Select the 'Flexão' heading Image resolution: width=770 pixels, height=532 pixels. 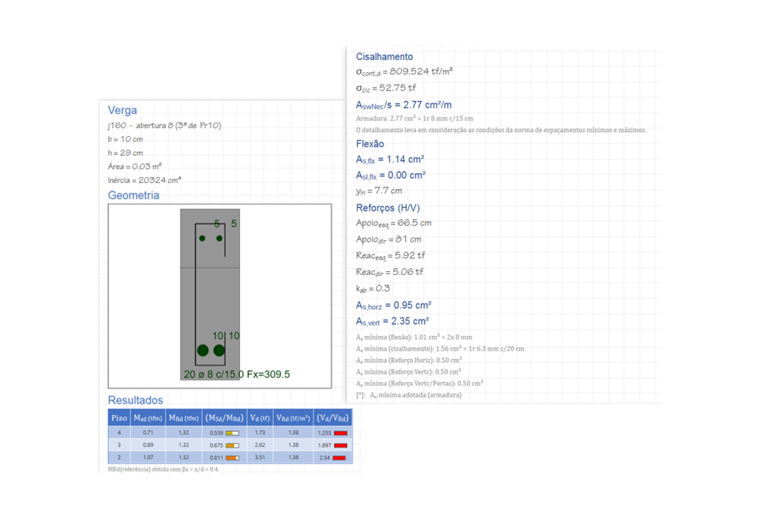coord(370,143)
